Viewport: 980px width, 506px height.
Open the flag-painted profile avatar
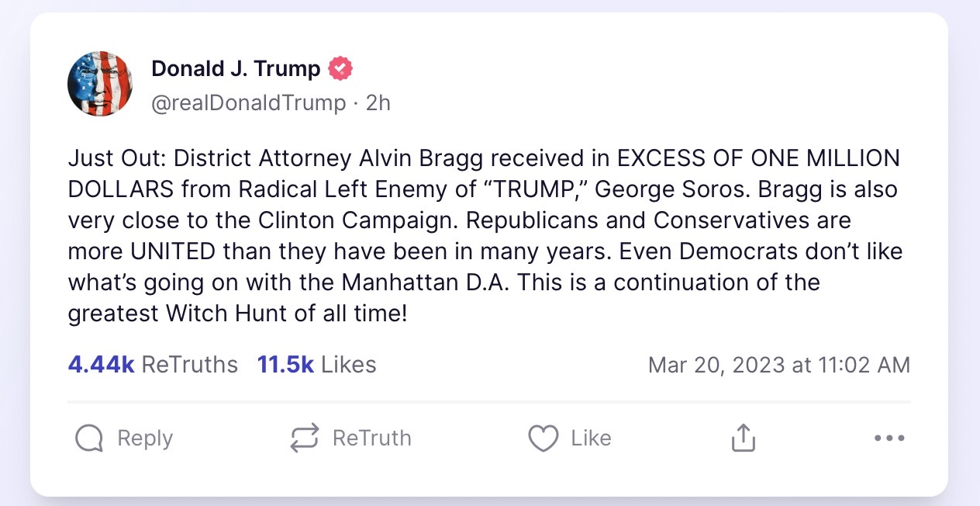tap(100, 84)
